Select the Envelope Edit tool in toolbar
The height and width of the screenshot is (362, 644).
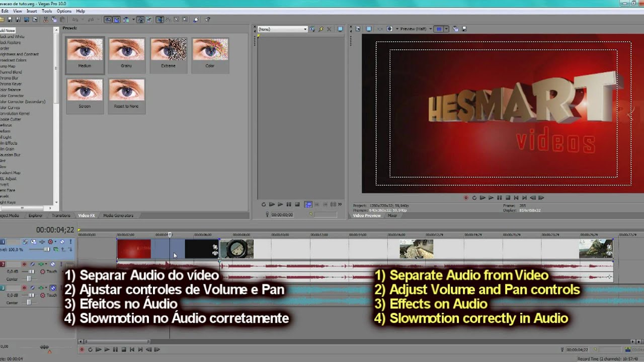[168, 20]
